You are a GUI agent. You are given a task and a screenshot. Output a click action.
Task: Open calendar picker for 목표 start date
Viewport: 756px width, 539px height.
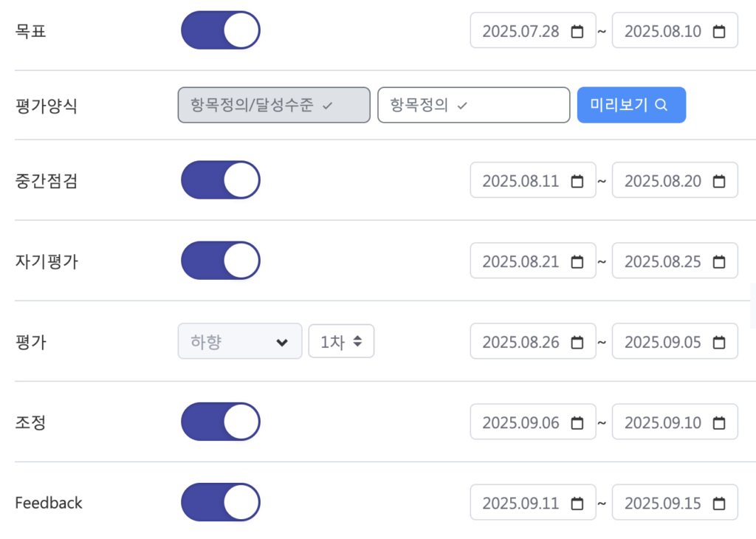[577, 32]
